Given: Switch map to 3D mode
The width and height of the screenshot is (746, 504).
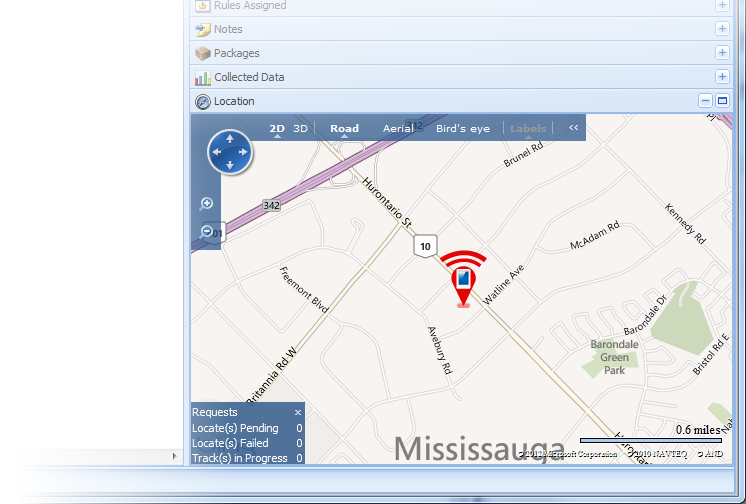Looking at the screenshot, I should (x=300, y=128).
